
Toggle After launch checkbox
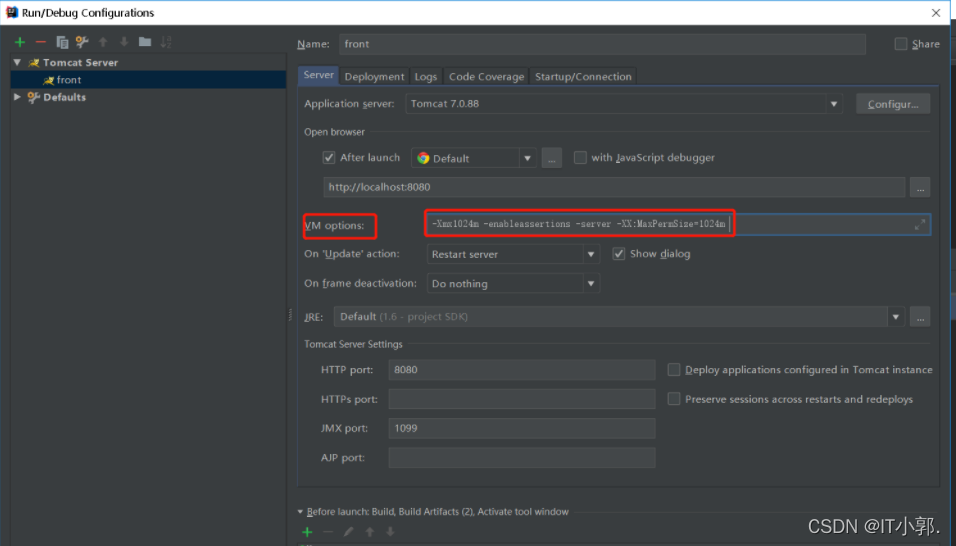pos(329,158)
